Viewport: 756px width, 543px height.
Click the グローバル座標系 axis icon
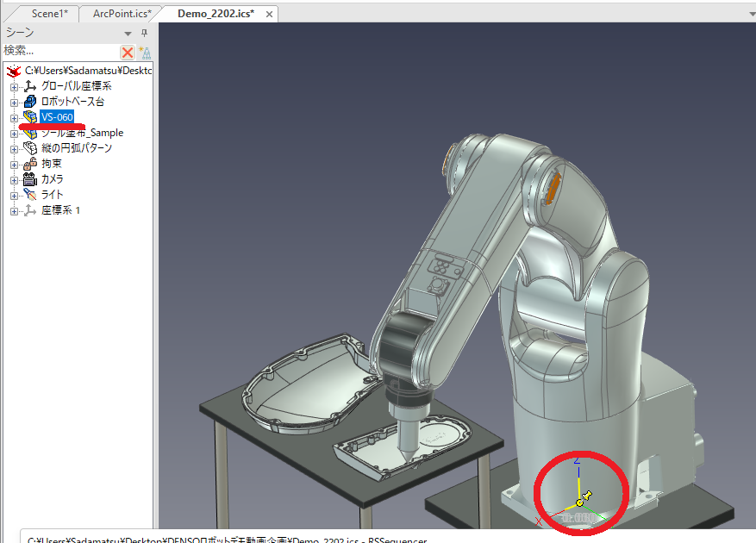click(x=30, y=86)
